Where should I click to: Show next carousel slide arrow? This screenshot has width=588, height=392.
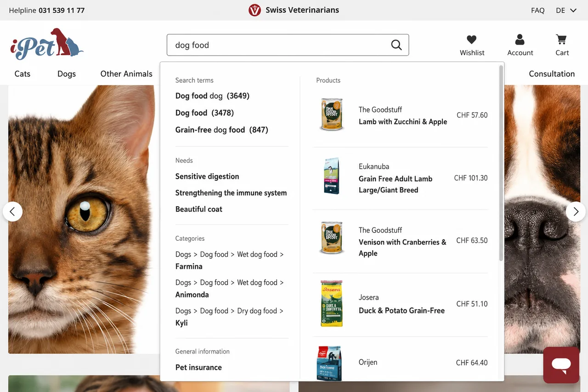click(x=576, y=211)
